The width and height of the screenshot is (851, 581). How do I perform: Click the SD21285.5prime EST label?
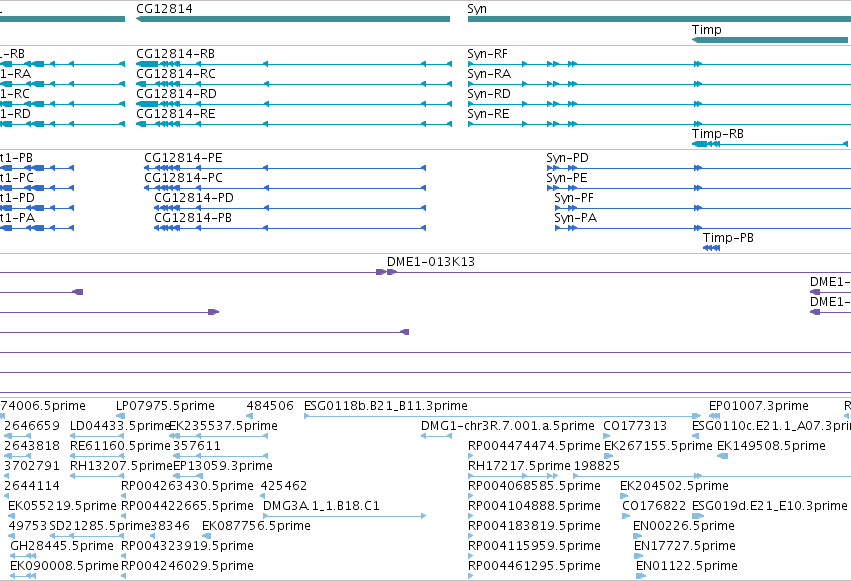pyautogui.click(x=99, y=526)
